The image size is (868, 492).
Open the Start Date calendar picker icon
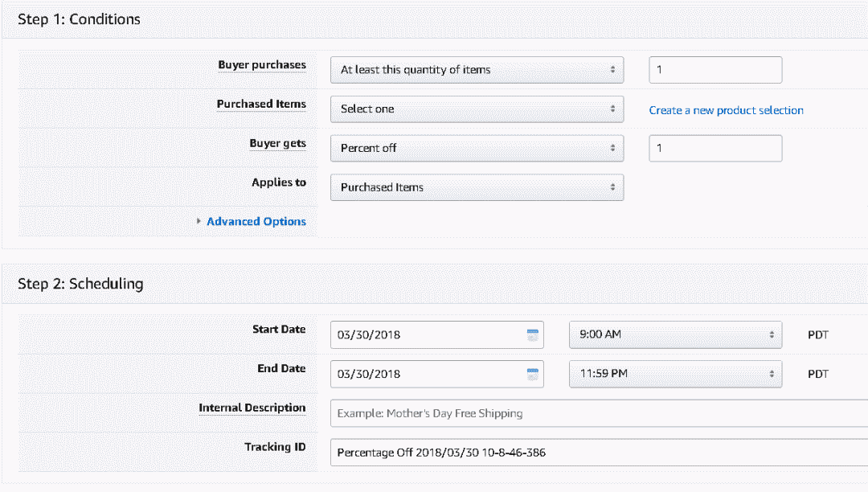(532, 335)
